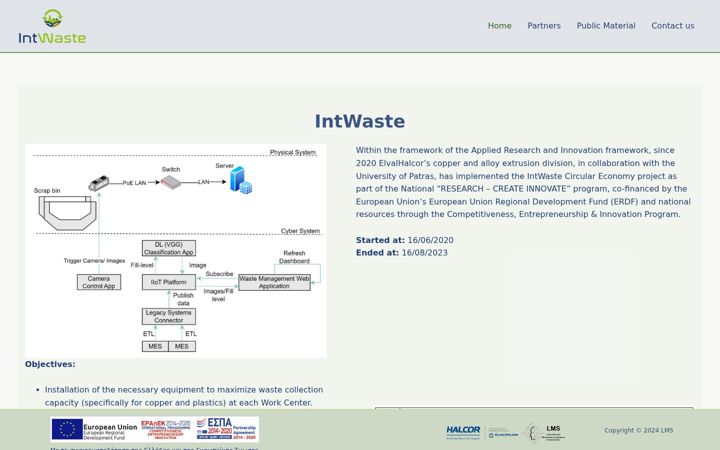This screenshot has width=720, height=450.
Task: Click the Copyright © 2024 LMS text
Action: click(x=638, y=430)
